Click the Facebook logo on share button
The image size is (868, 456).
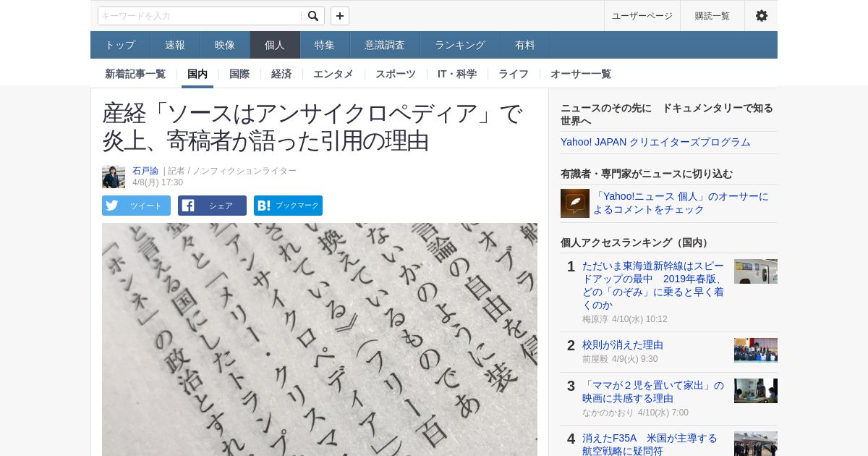coord(188,206)
